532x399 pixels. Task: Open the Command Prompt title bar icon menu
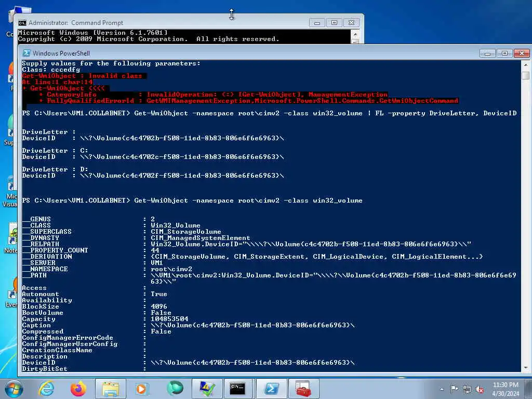point(22,23)
